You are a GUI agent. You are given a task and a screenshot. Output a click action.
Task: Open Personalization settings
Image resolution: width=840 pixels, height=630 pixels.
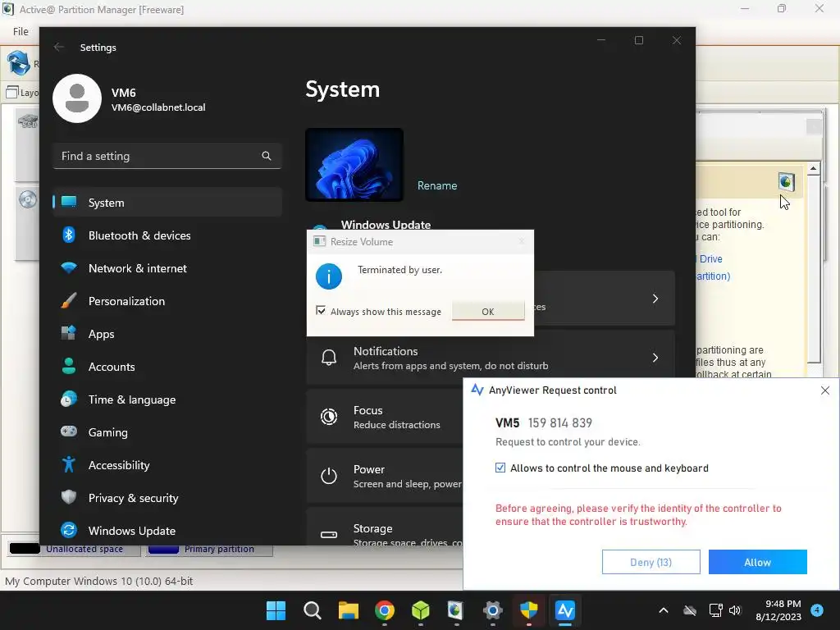(167, 301)
